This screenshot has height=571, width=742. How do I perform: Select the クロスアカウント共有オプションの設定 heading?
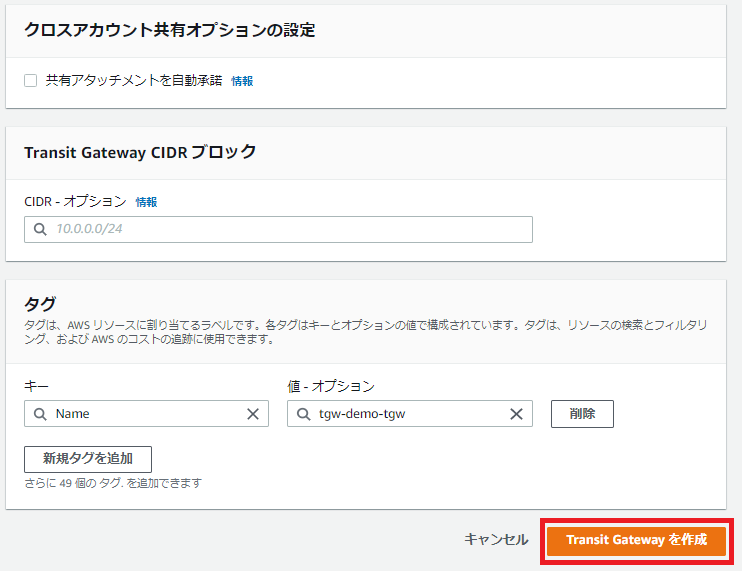point(169,30)
